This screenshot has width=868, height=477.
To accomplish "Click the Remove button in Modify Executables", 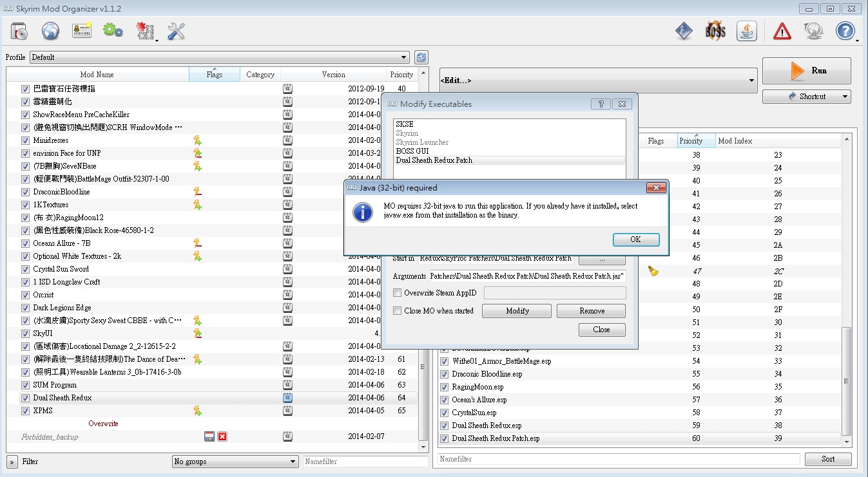I will (592, 311).
